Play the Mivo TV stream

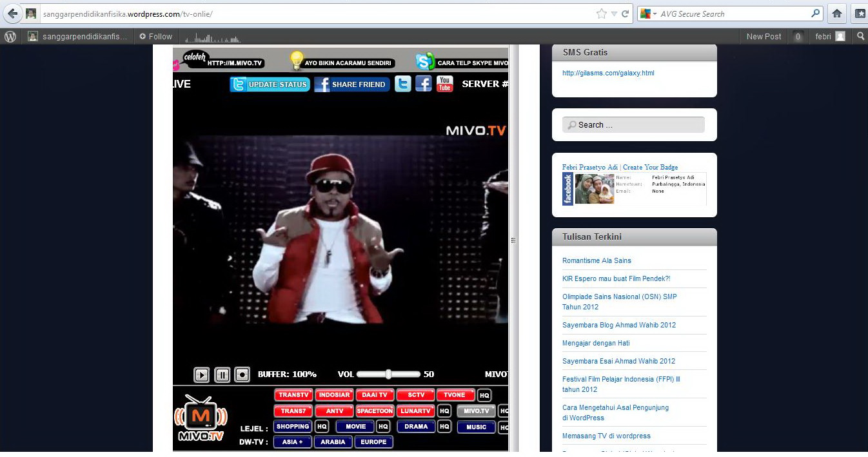tap(202, 374)
